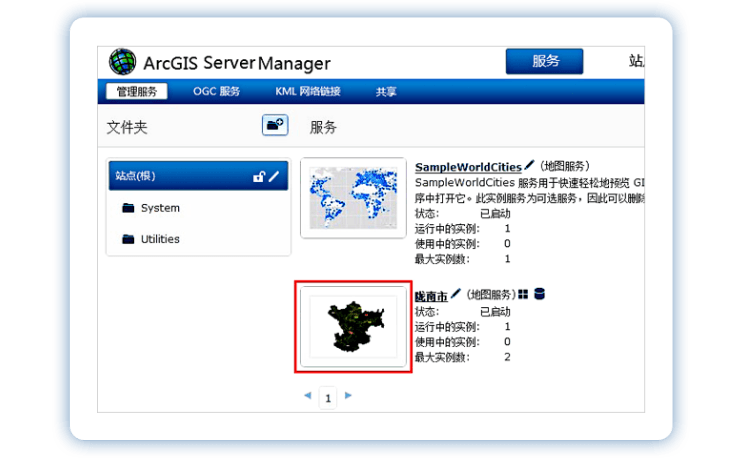Click 最大实例数 value 2 for 陇南市

click(507, 357)
